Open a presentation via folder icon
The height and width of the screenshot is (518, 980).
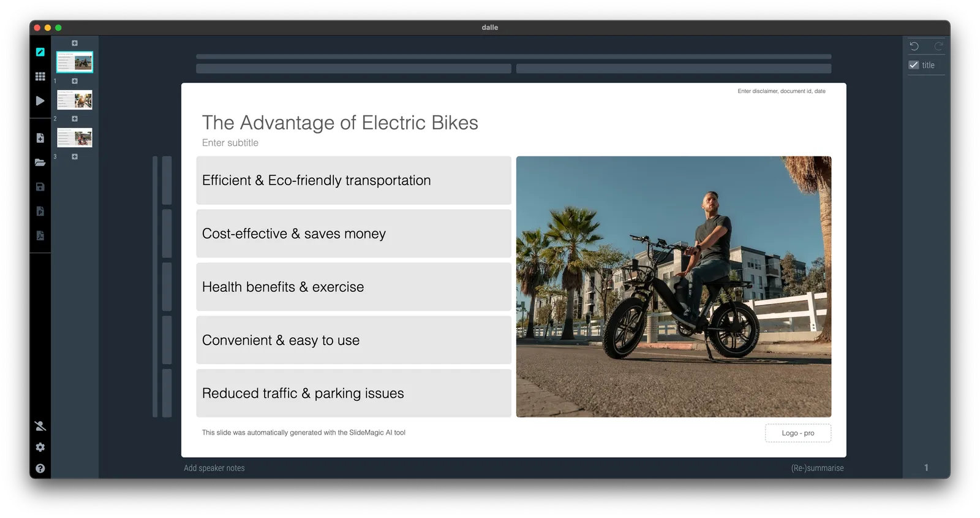[40, 162]
